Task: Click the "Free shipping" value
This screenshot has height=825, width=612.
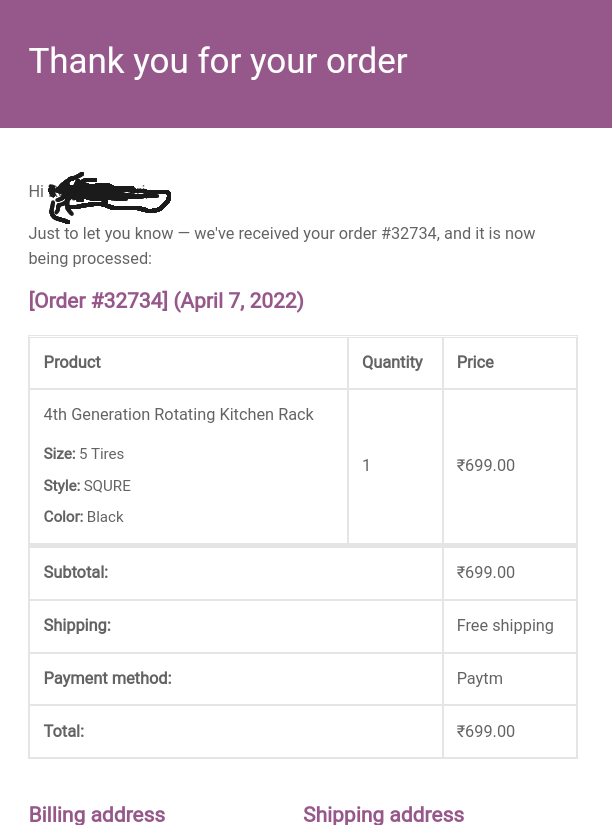Action: point(505,625)
